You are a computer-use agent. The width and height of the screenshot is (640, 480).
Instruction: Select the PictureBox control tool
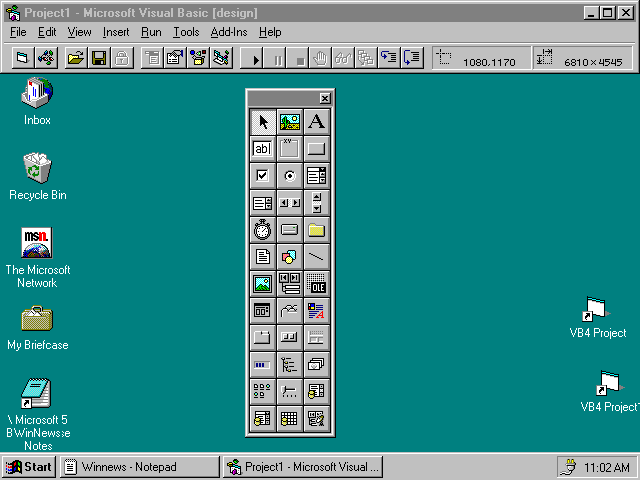pos(290,122)
